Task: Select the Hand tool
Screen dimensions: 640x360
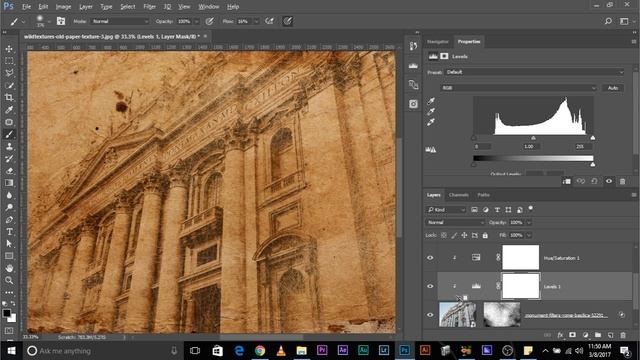Action: tap(9, 268)
